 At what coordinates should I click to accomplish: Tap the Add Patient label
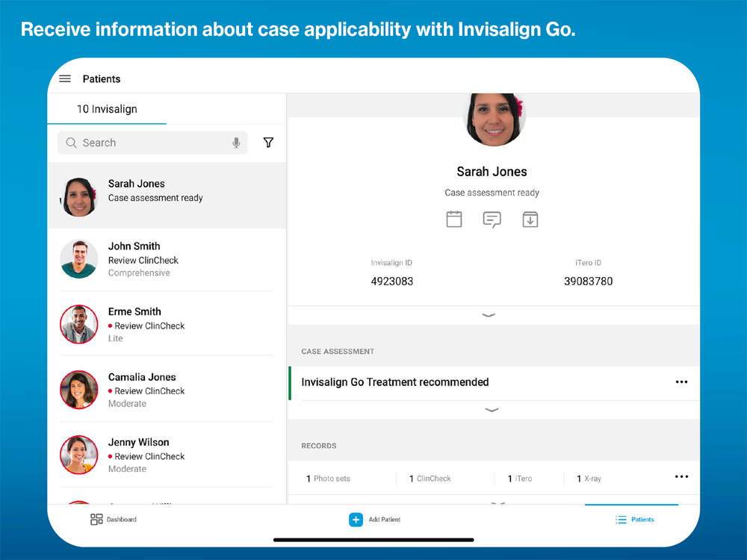385,520
